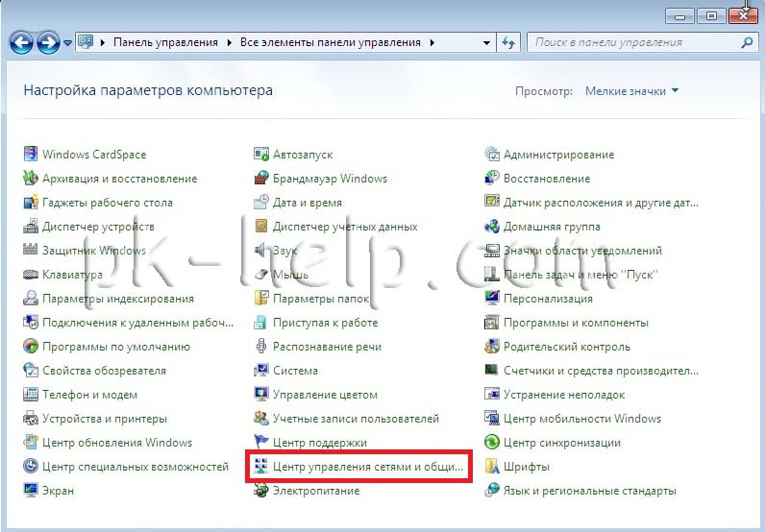Open Учетные записи пользователей link

[x=356, y=419]
